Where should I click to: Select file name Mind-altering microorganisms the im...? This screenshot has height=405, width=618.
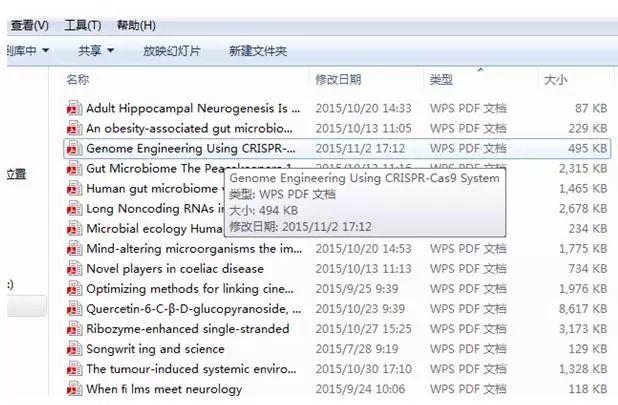click(x=194, y=249)
